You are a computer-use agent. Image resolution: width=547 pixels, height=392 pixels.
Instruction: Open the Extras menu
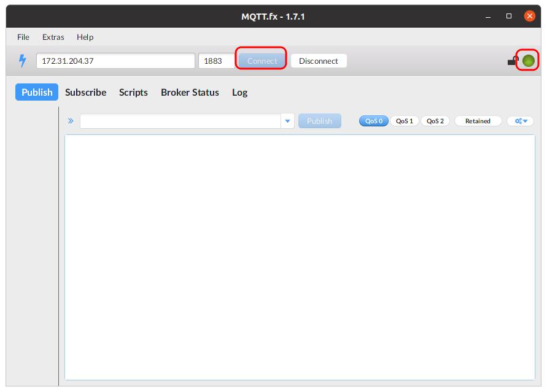click(x=53, y=37)
